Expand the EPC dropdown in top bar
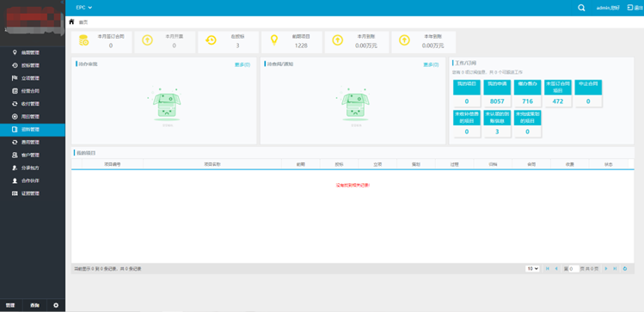 [x=83, y=8]
